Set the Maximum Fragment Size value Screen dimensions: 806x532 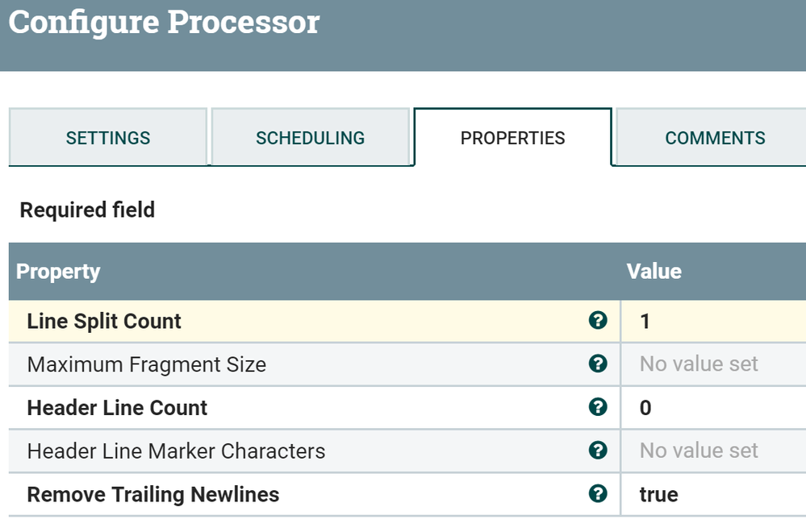[699, 364]
